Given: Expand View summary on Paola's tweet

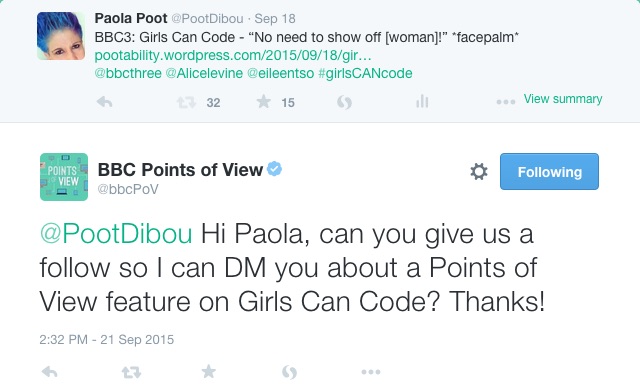Looking at the screenshot, I should pyautogui.click(x=563, y=99).
